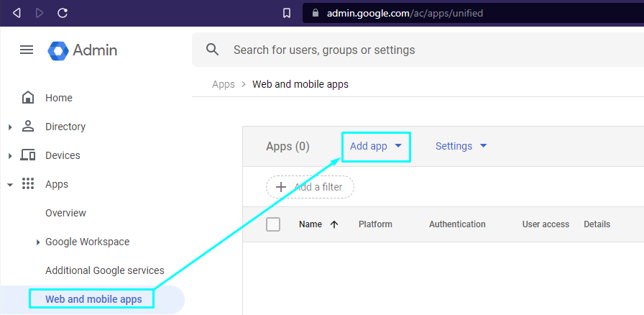The width and height of the screenshot is (644, 315).
Task: Click the search magnifier icon
Action: tap(212, 50)
